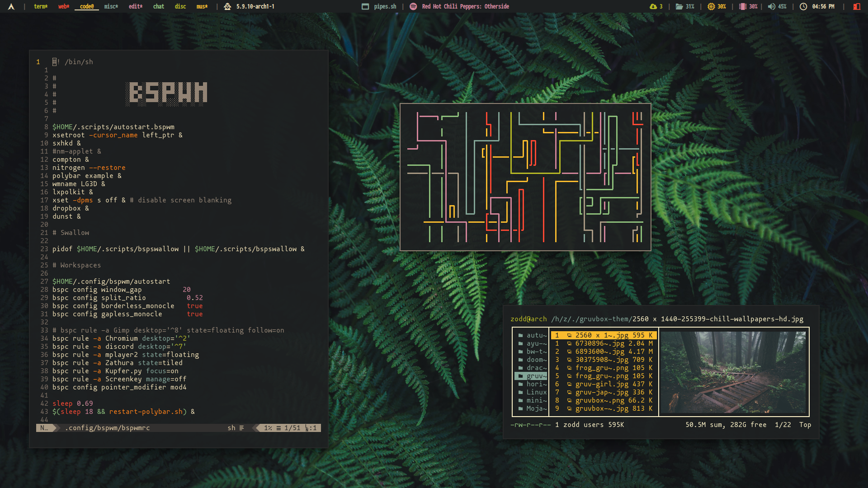
Task: Select the gruv~ folder in ranger
Action: click(536, 376)
